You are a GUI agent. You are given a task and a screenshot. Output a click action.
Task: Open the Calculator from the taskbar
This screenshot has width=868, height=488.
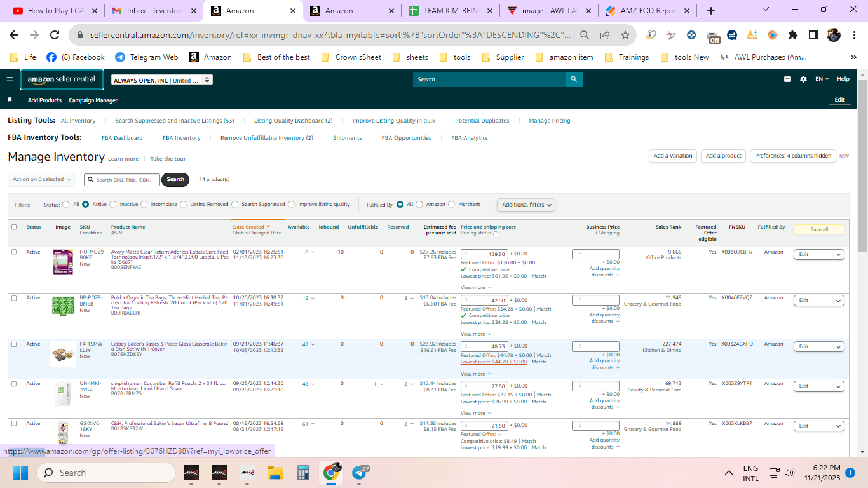tap(302, 473)
